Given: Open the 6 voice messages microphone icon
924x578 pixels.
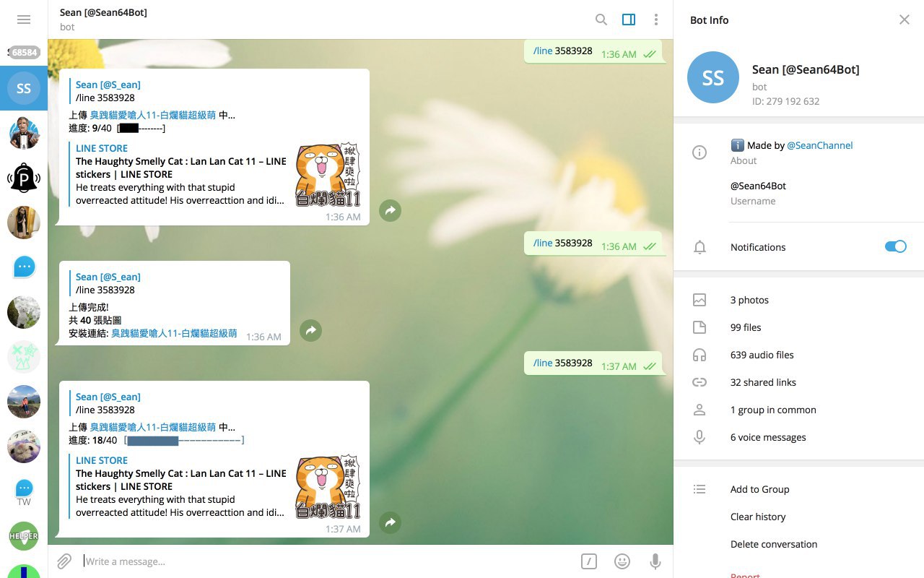Looking at the screenshot, I should (x=699, y=437).
